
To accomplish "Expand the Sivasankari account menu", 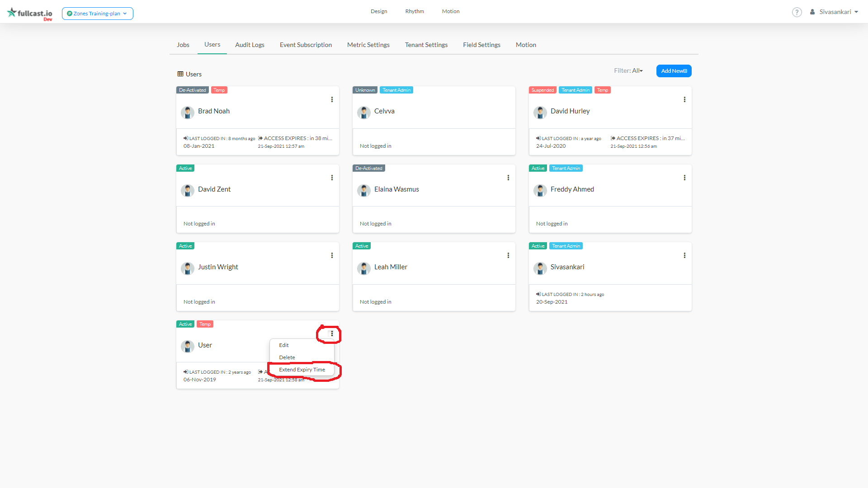I will pos(835,12).
